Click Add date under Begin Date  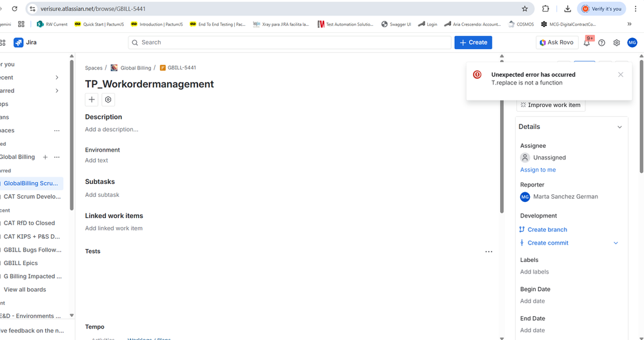pos(532,301)
